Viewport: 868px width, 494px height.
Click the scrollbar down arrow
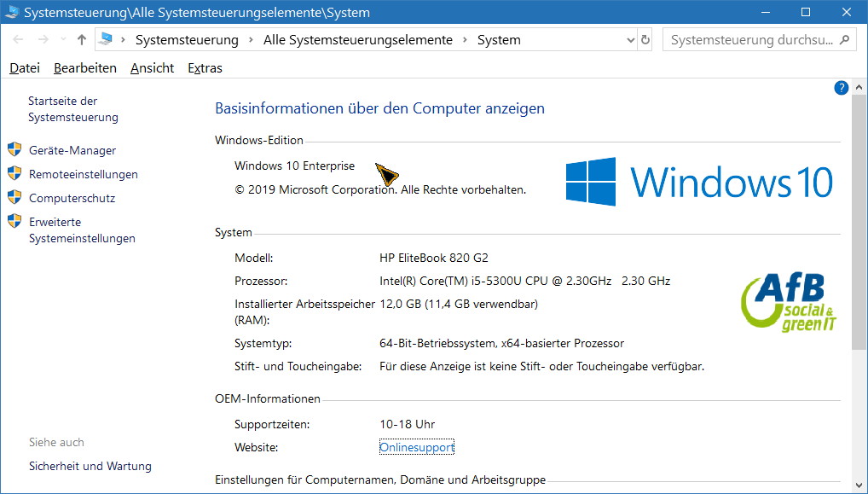point(859,486)
